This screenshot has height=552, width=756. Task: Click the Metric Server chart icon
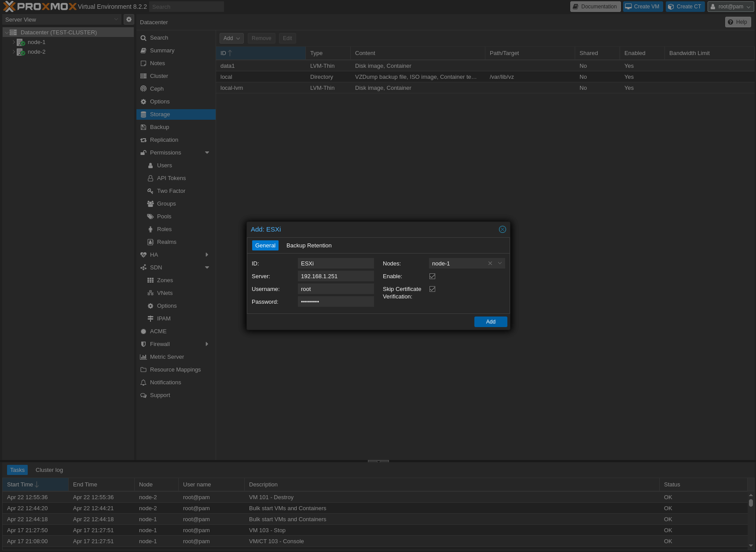coord(143,357)
